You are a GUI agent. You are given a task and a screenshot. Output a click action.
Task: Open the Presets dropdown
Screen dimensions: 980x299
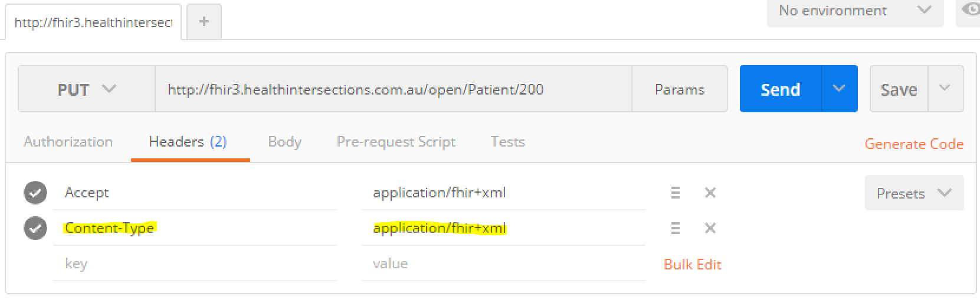pyautogui.click(x=913, y=193)
